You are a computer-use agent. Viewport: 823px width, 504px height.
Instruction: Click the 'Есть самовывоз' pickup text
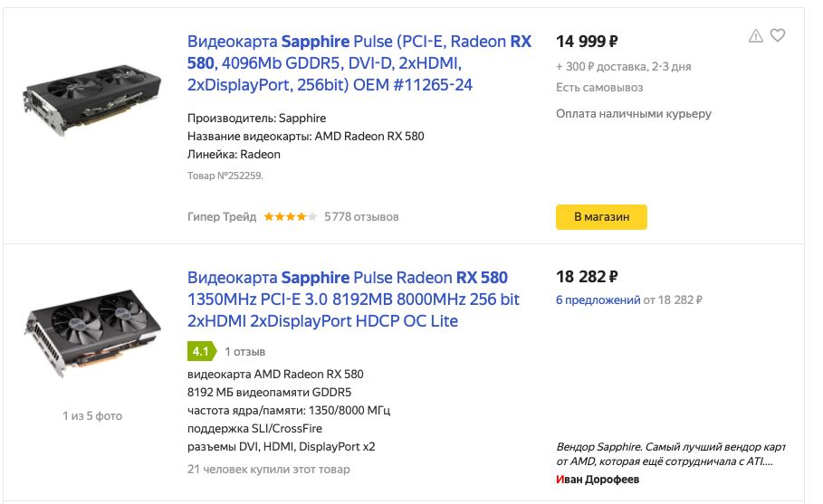pyautogui.click(x=599, y=88)
